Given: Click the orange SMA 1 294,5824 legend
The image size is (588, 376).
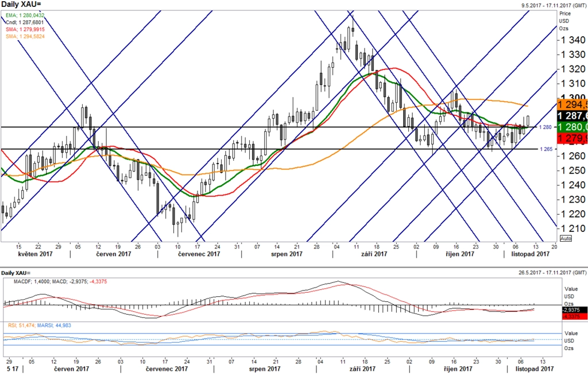Looking at the screenshot, I should click(25, 36).
